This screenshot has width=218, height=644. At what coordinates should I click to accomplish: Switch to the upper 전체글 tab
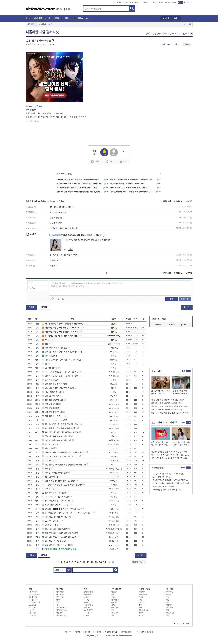(x=31, y=307)
